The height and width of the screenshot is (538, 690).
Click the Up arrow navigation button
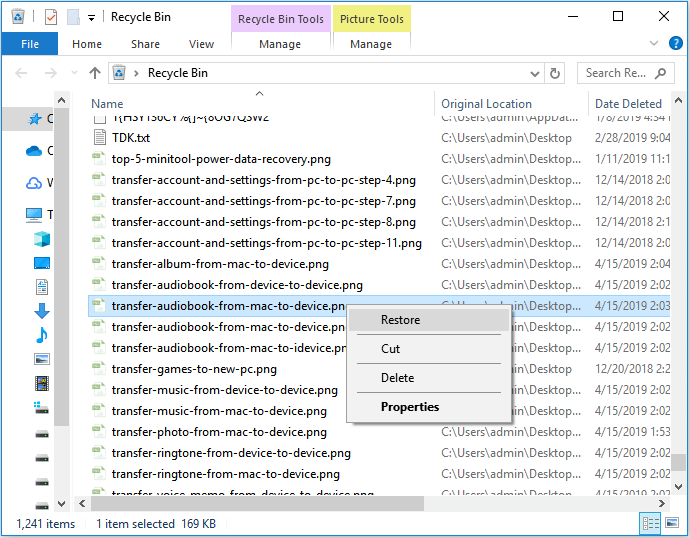(x=95, y=73)
